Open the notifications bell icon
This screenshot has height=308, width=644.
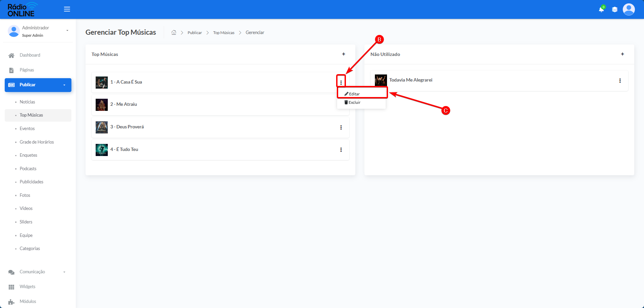point(601,9)
